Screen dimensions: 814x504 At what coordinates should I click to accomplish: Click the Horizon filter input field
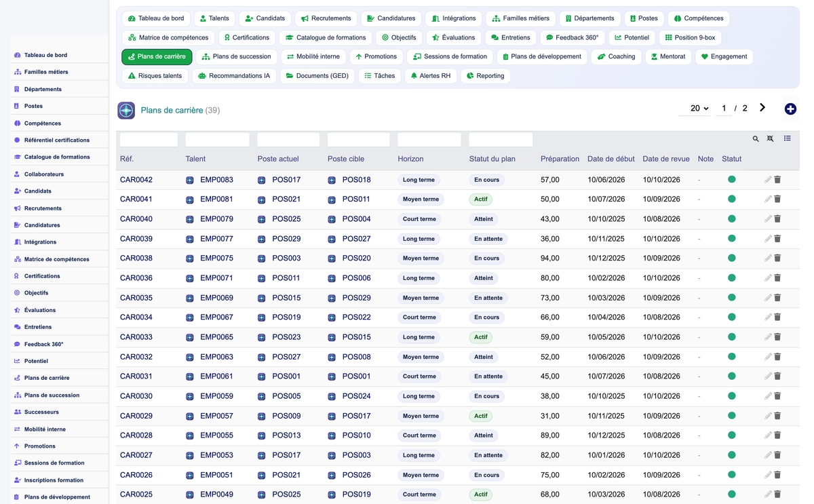(429, 139)
